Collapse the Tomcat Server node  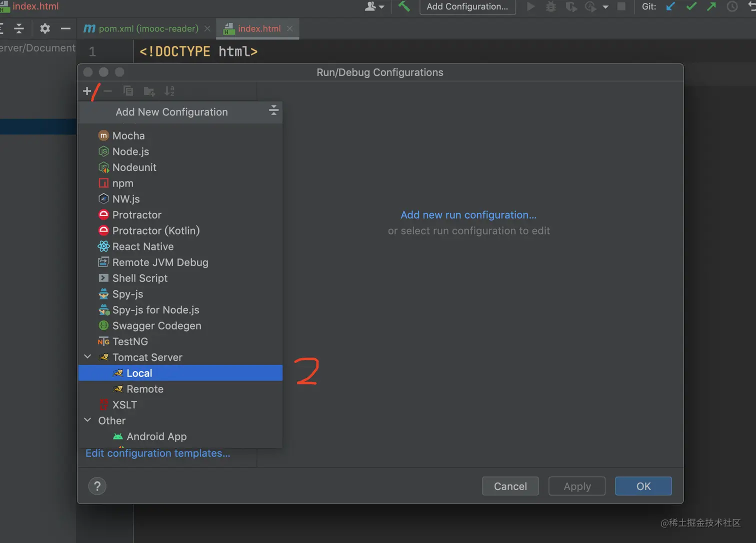click(87, 357)
